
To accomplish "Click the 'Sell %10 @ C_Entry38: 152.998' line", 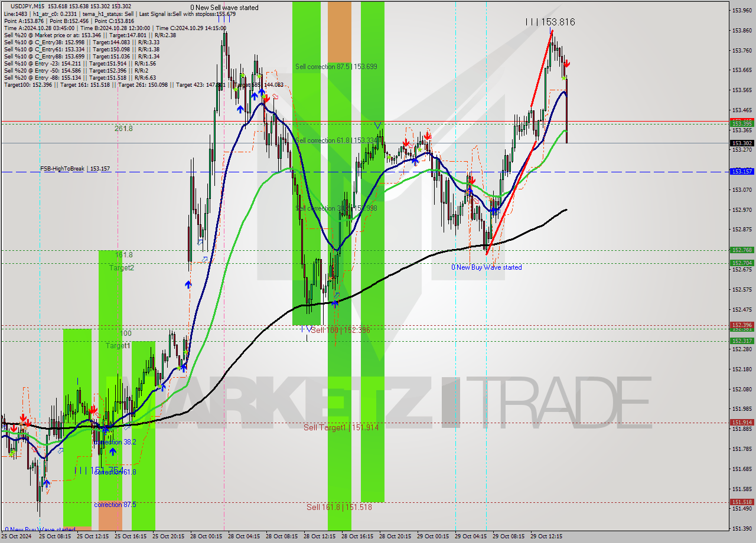I will [x=81, y=42].
